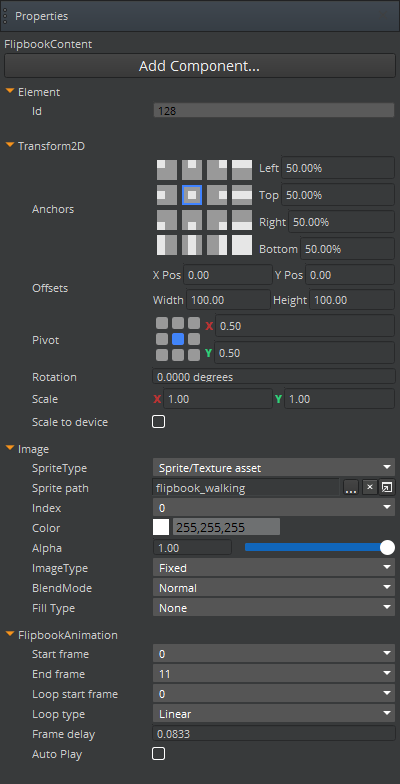The image size is (400, 784).
Task: Select the stretch-all anchor preset
Action: tap(242, 245)
